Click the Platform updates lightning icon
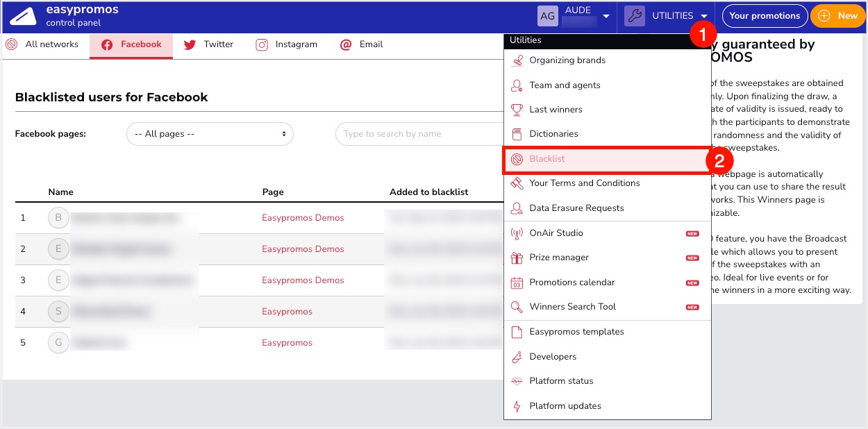The image size is (868, 429). click(x=517, y=406)
